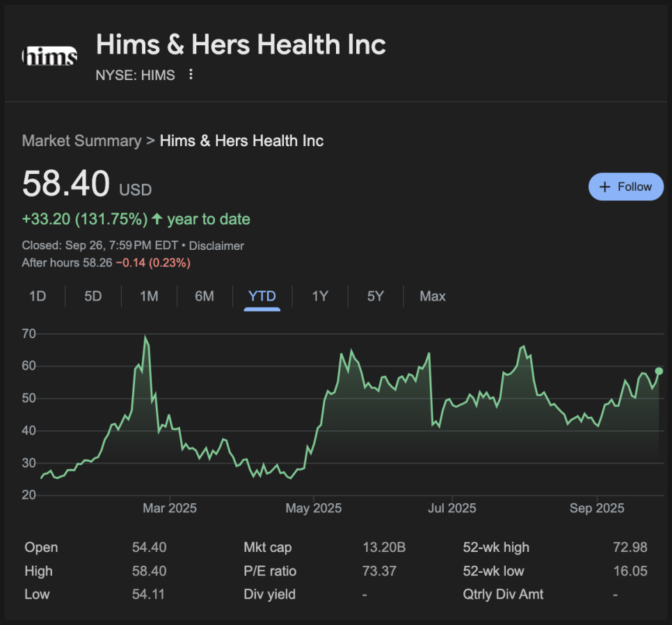
Task: Show the 1Y chart range
Action: 320,296
